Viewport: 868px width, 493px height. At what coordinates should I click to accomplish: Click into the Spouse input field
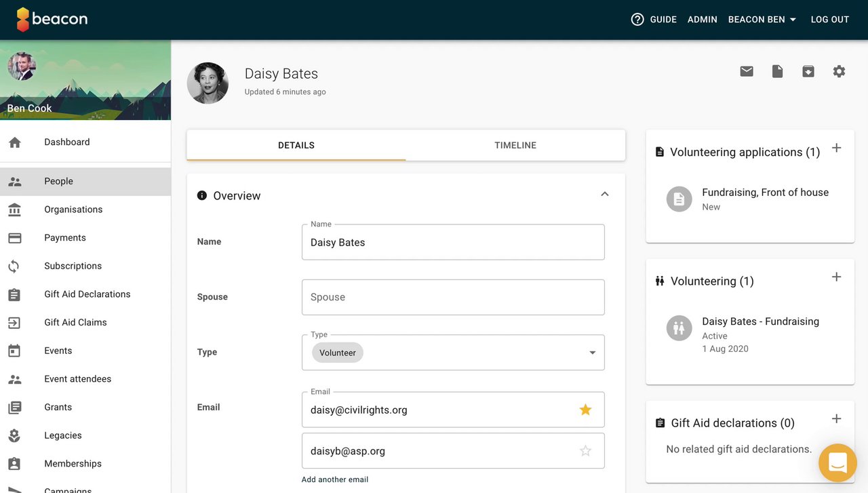(x=453, y=297)
